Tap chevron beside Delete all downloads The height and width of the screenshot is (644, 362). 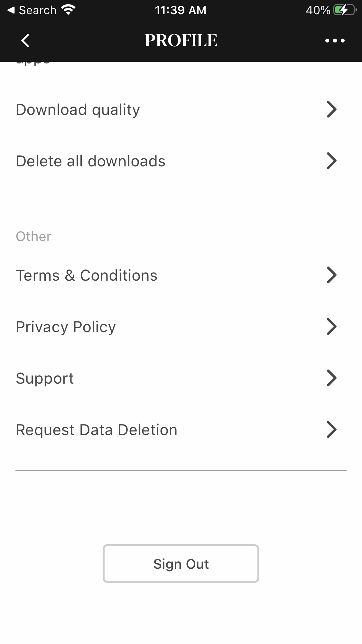pyautogui.click(x=331, y=161)
